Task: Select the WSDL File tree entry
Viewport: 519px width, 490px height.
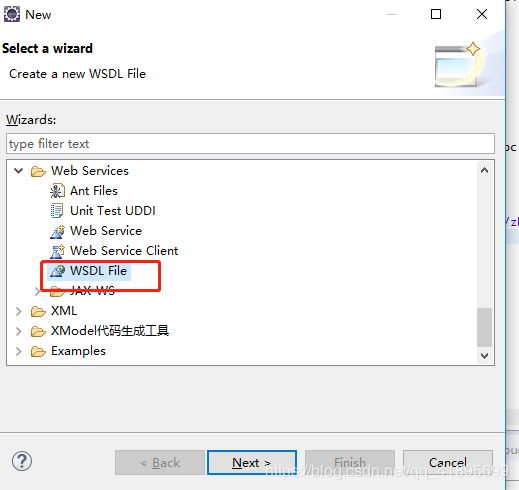Action: tap(89, 271)
